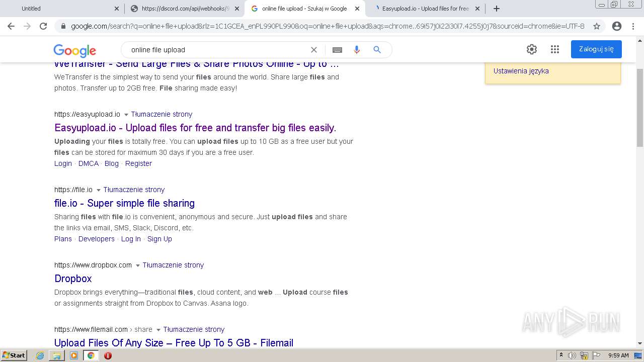Click the volume speaker tray icon
644x362 pixels.
click(x=572, y=355)
